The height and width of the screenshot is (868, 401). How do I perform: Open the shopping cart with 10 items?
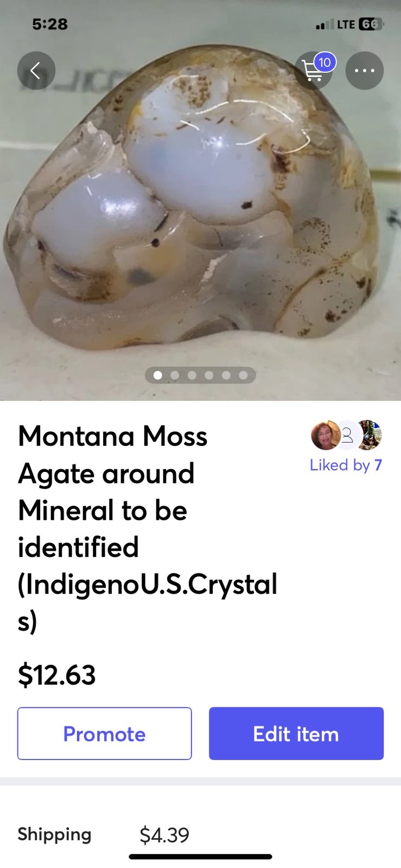coord(313,71)
